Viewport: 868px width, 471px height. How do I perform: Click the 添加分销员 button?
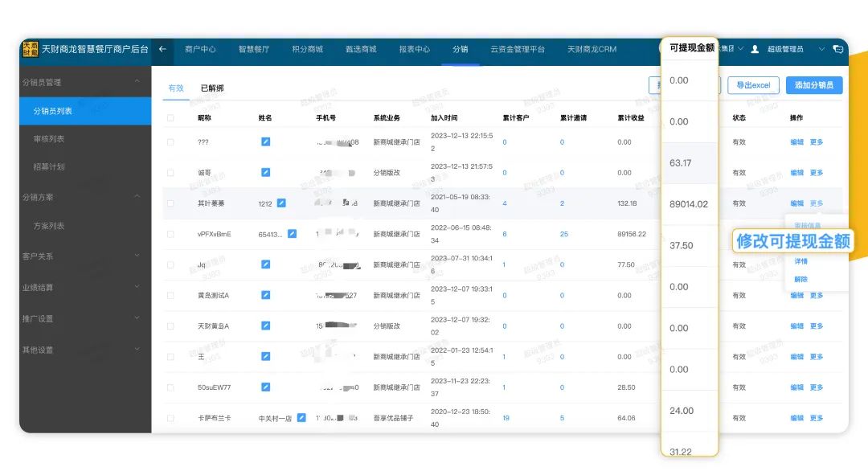(x=814, y=85)
